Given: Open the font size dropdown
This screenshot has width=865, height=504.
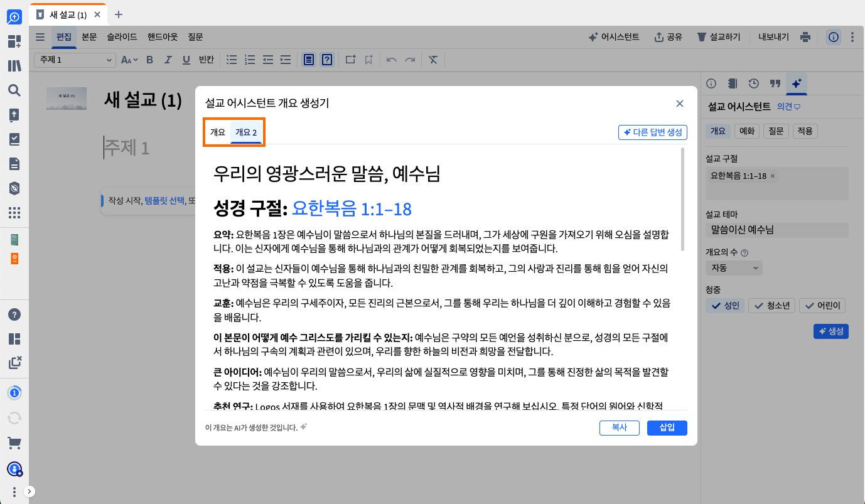Looking at the screenshot, I should tap(128, 60).
